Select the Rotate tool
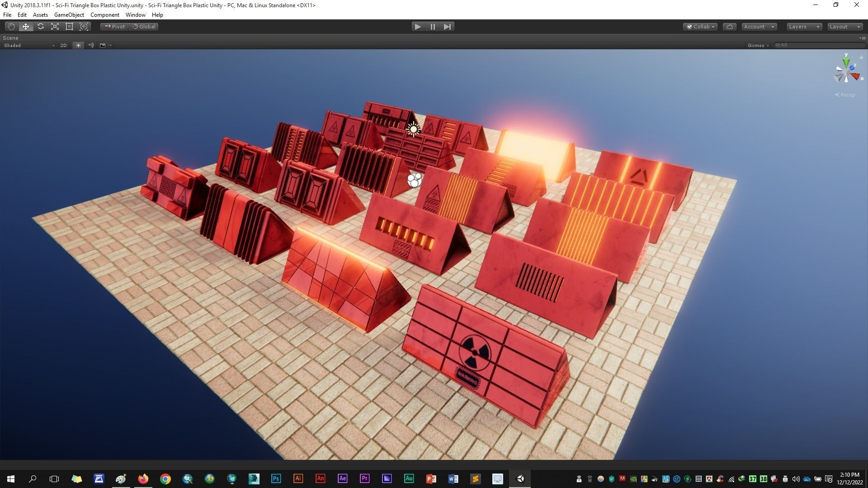 tap(40, 27)
